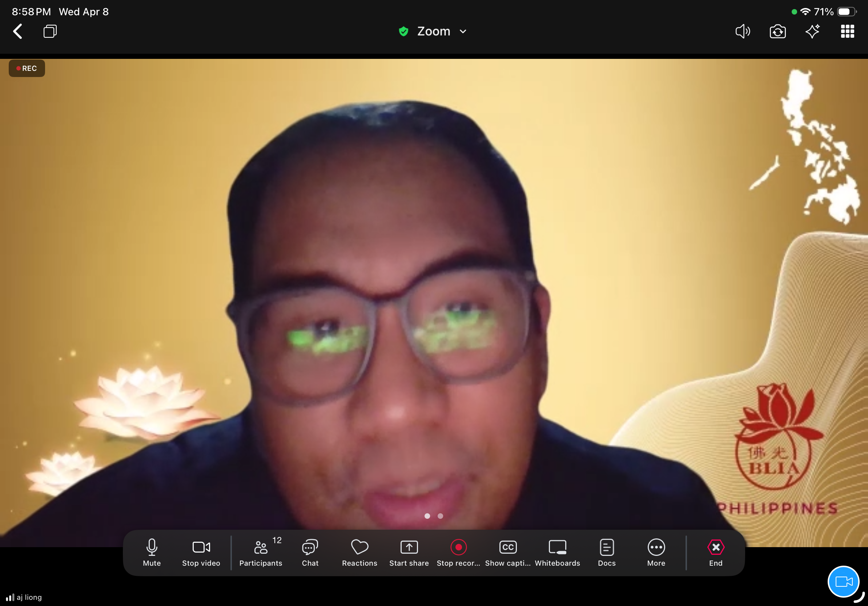Open Whiteboards

point(557,552)
